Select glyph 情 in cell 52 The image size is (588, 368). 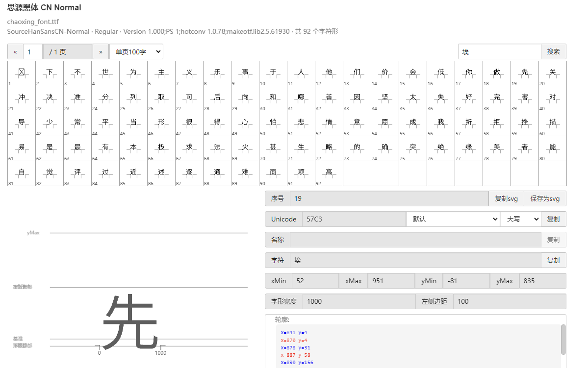tap(329, 124)
